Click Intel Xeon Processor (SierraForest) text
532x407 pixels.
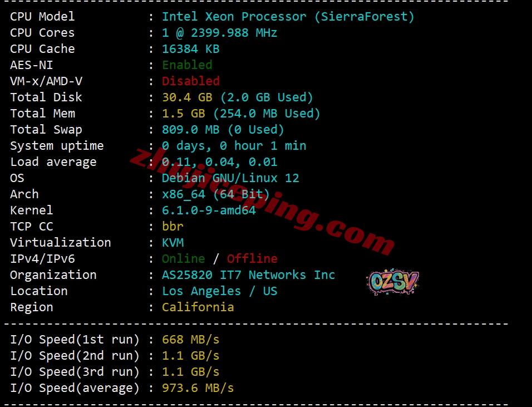point(288,17)
